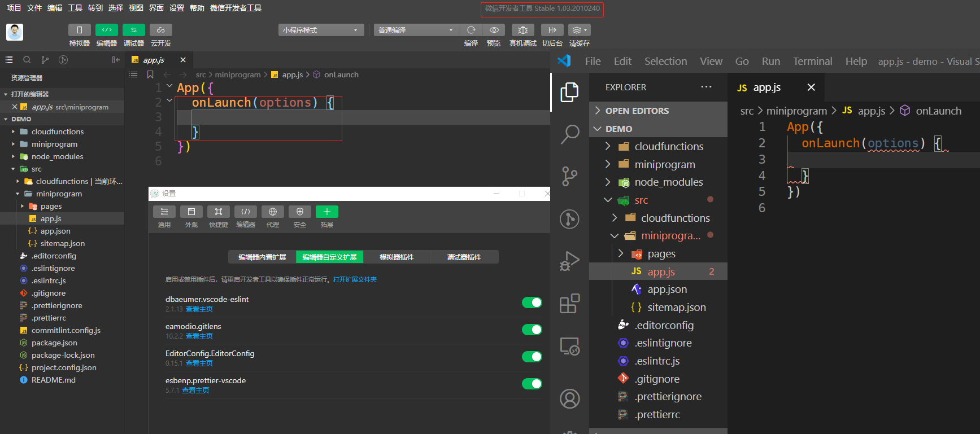Expand the pages folder in WeChat DevTools tree
The image size is (980, 434).
click(x=23, y=207)
